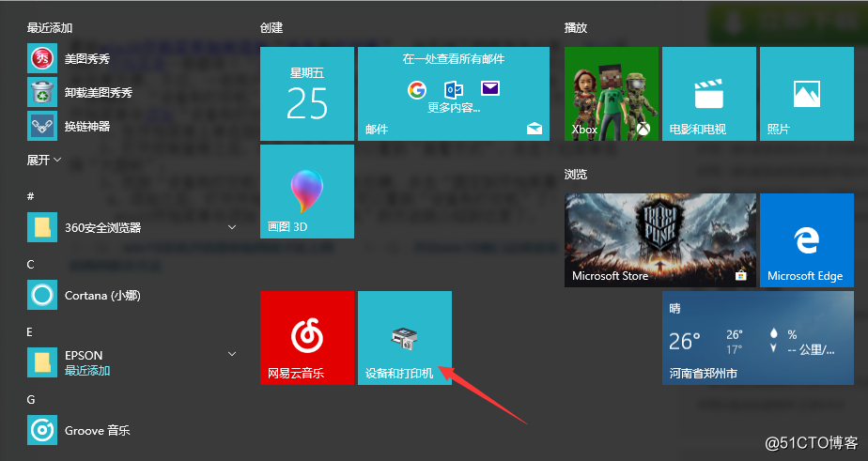Open the Cortana (小娜) circle icon
The width and height of the screenshot is (868, 461).
click(42, 295)
